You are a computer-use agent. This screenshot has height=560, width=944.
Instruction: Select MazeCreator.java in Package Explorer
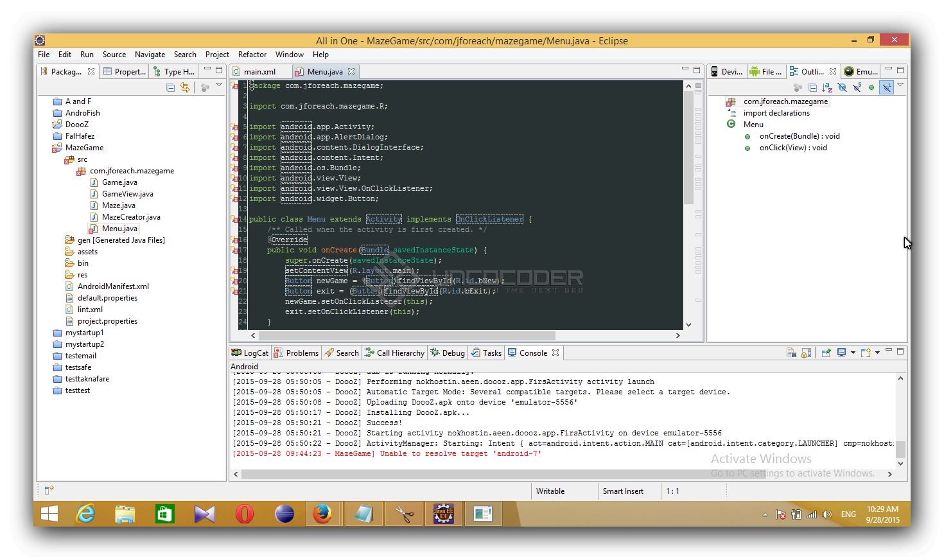click(131, 217)
